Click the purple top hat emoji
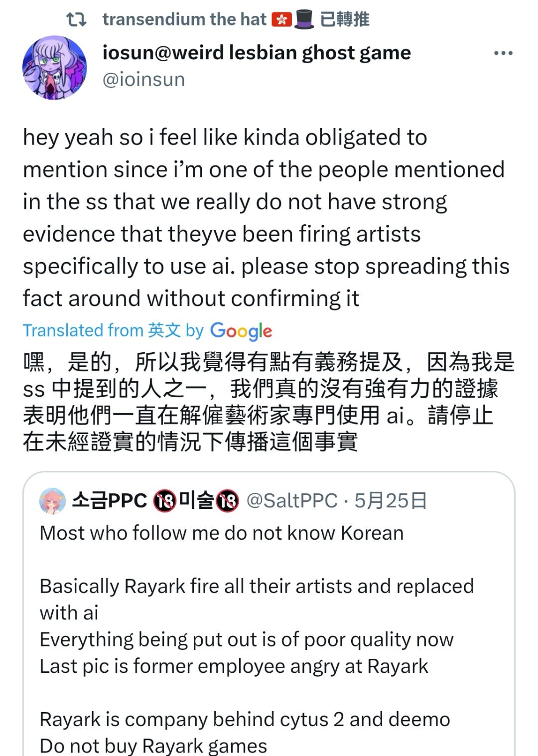This screenshot has width=538, height=756. point(304,19)
